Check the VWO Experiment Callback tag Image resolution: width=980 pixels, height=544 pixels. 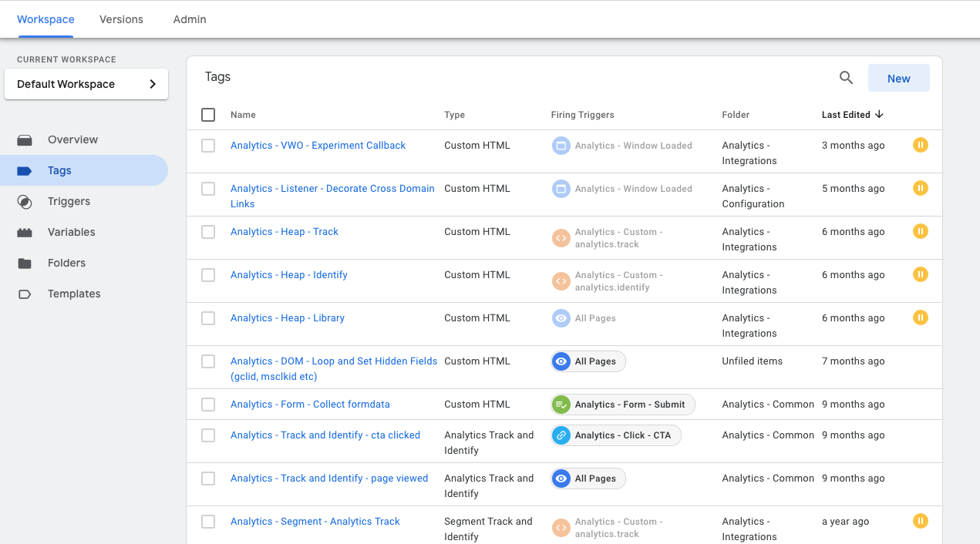coord(208,146)
